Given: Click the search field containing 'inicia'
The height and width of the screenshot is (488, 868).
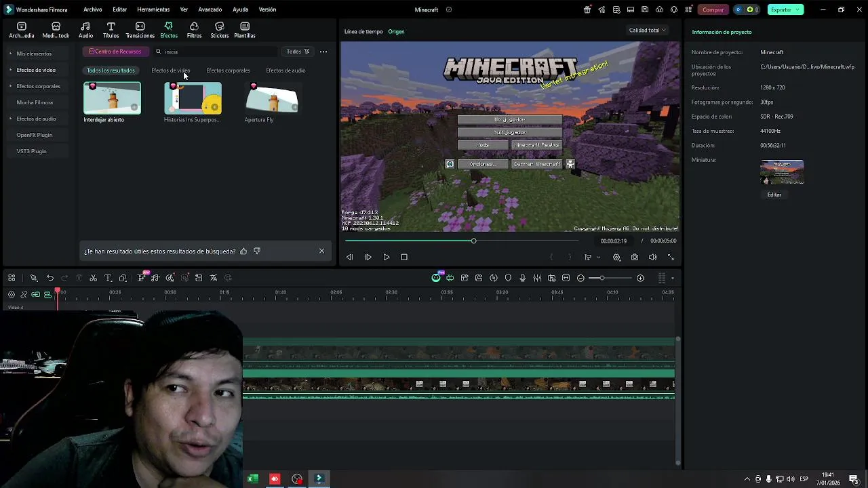Looking at the screenshot, I should pyautogui.click(x=216, y=52).
